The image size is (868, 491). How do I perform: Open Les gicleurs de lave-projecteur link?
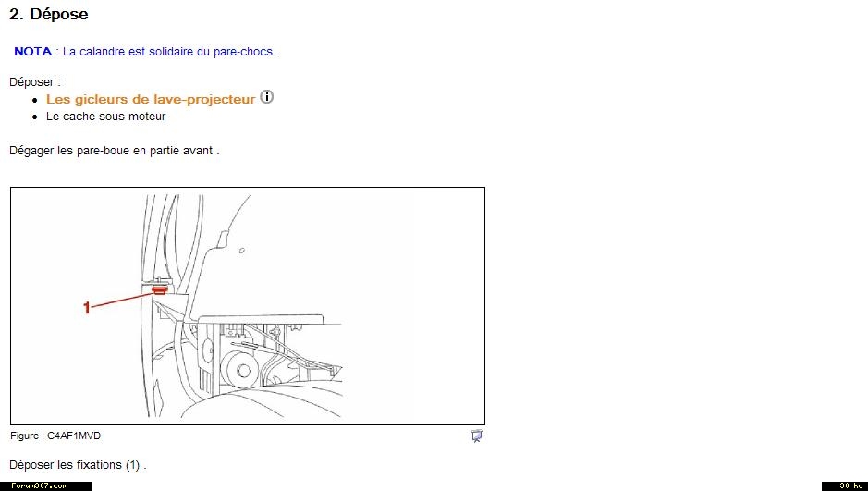(151, 100)
